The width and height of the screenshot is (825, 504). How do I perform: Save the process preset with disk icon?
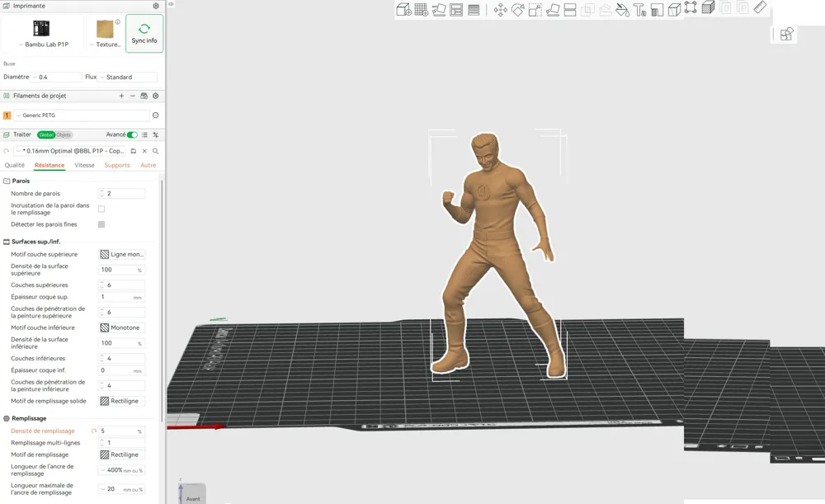pyautogui.click(x=134, y=151)
